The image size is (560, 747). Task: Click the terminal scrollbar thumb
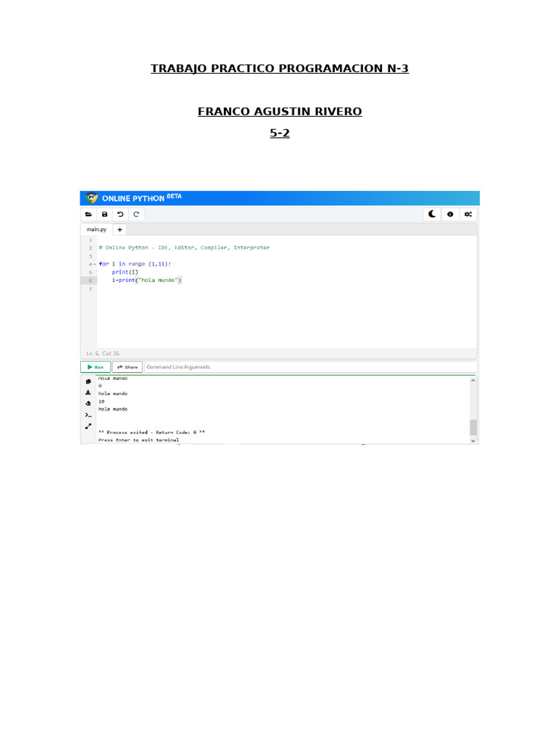473,427
